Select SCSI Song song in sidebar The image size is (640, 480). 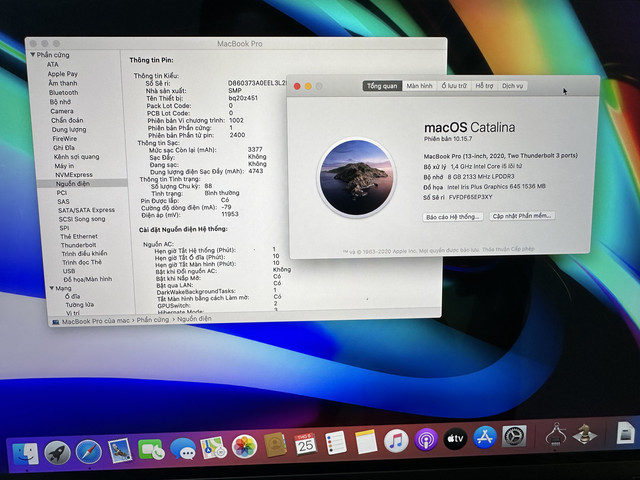[x=82, y=219]
